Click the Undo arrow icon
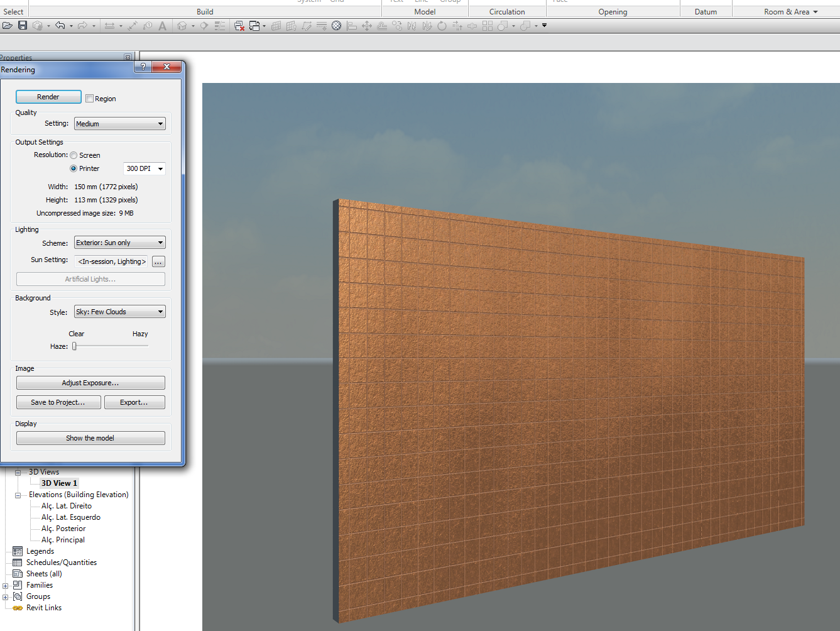This screenshot has height=631, width=840. pos(61,26)
